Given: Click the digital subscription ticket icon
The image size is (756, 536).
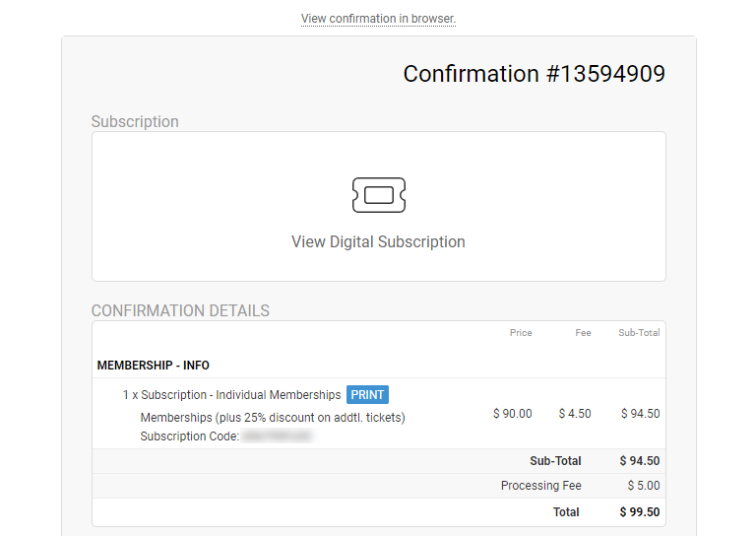Looking at the screenshot, I should click(379, 195).
